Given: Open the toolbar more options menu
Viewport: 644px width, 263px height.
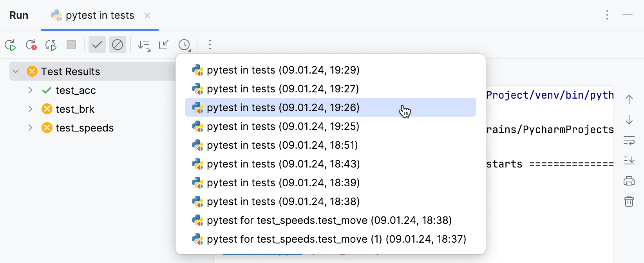Looking at the screenshot, I should click(210, 45).
